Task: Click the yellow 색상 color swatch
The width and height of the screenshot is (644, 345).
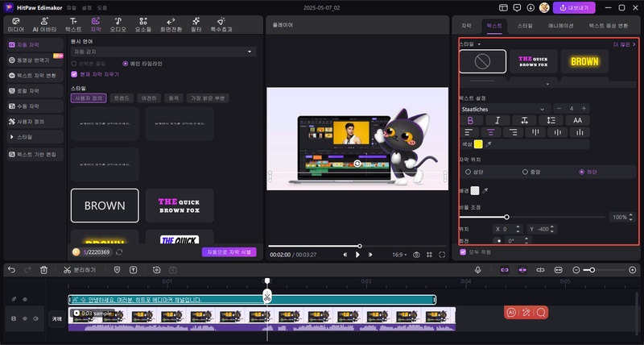Action: pyautogui.click(x=478, y=144)
